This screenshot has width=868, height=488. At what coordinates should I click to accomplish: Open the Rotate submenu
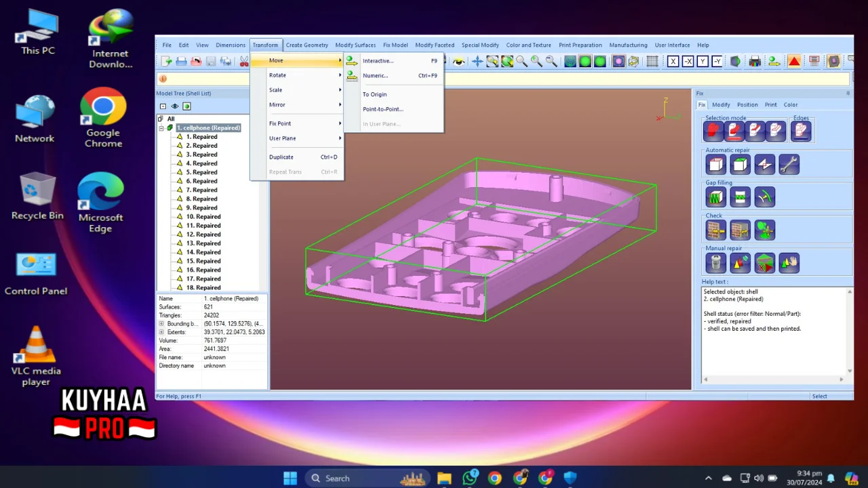click(297, 75)
